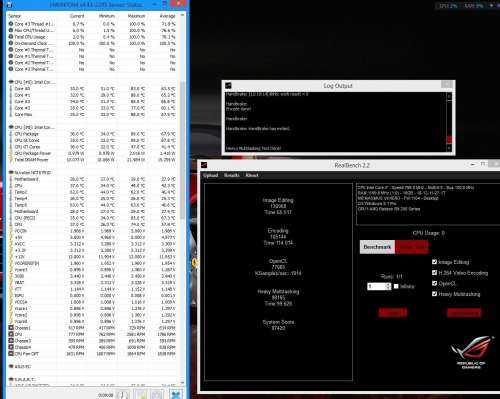Screen dimensions: 500x399
Task: Click the thermometer icon beside Core Max
Action: coord(11,115)
